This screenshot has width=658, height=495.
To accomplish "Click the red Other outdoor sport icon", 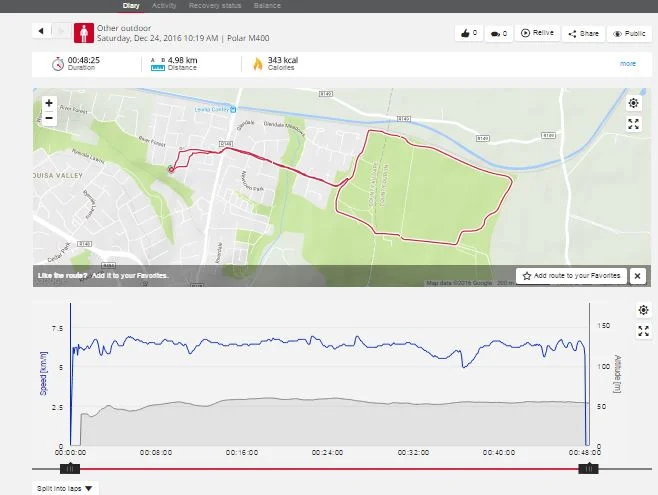I will [84, 33].
